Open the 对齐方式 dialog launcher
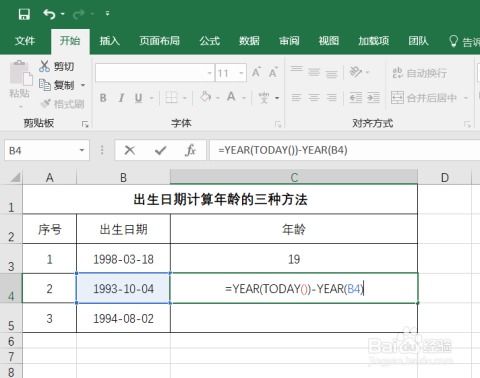 click(467, 124)
